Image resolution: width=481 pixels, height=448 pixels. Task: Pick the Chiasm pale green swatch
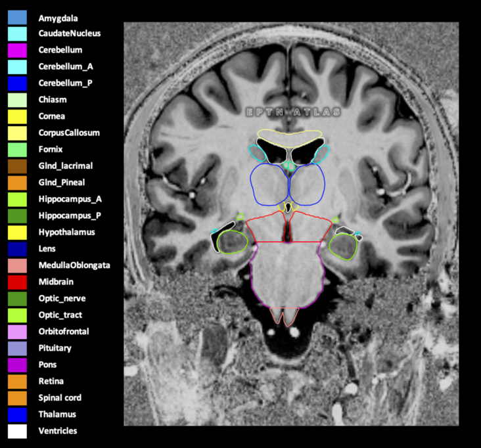pyautogui.click(x=17, y=100)
